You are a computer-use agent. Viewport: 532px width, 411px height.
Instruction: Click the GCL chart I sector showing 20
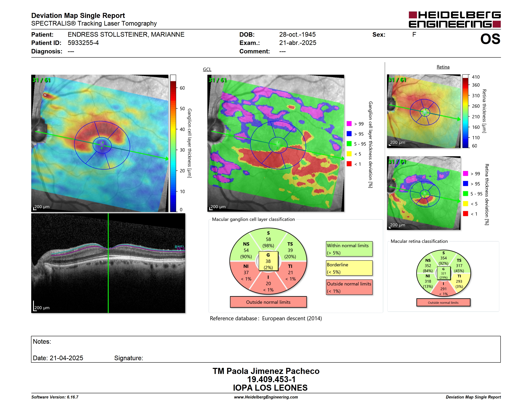click(x=268, y=284)
